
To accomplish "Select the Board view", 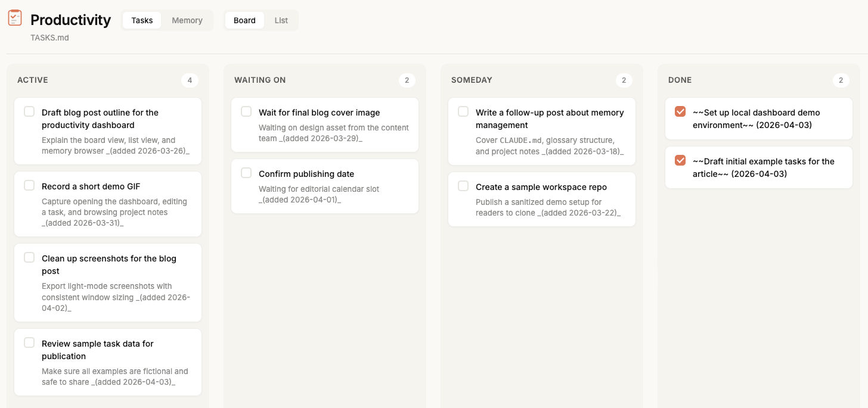I will tap(244, 20).
